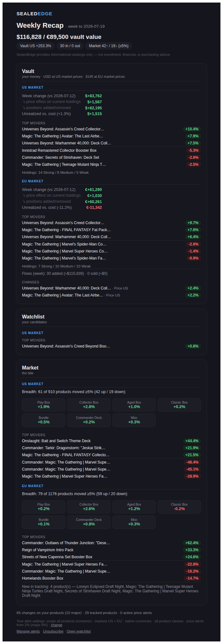Select 'Assassin's Creed Beyond Boo…' watchlist row
Screen dimensions: 223x644
pyautogui.click(x=111, y=346)
